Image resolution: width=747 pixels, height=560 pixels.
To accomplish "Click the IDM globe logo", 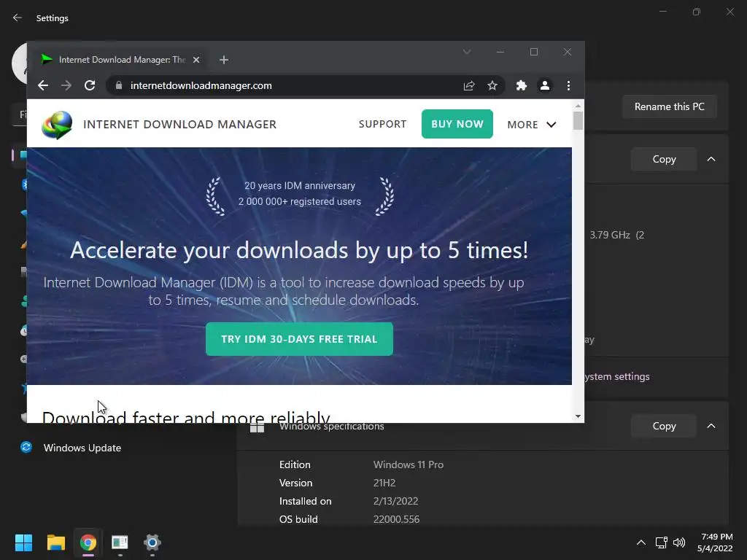I will pos(57,125).
